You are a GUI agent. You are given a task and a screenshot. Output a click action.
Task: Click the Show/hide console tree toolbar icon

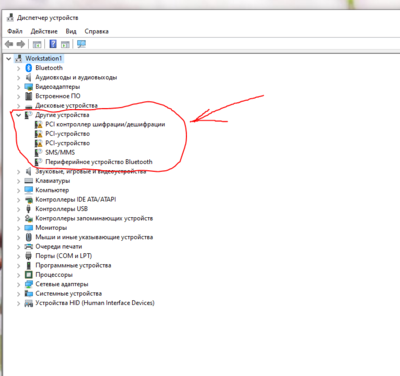click(37, 44)
